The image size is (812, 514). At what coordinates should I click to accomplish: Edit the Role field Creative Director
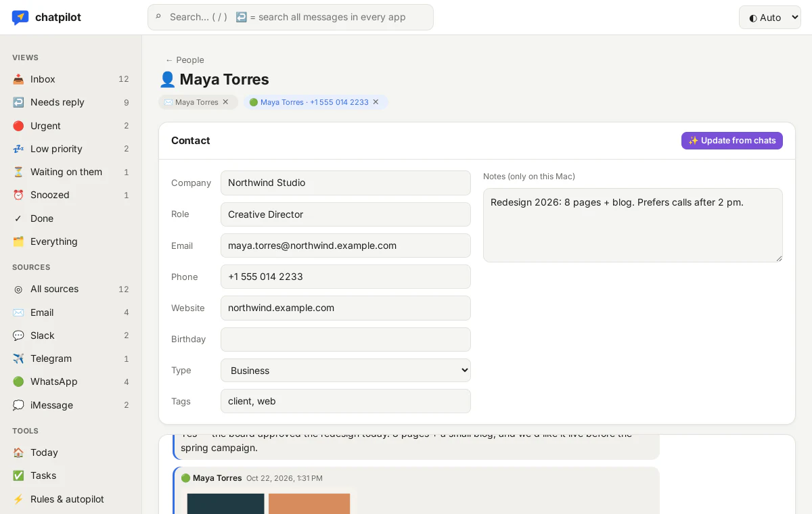[346, 214]
